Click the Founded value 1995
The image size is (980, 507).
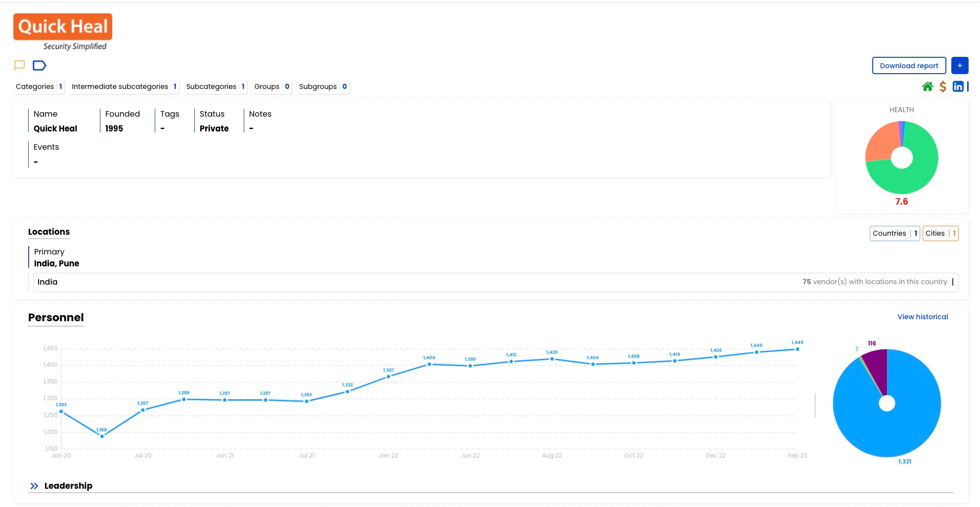[114, 128]
